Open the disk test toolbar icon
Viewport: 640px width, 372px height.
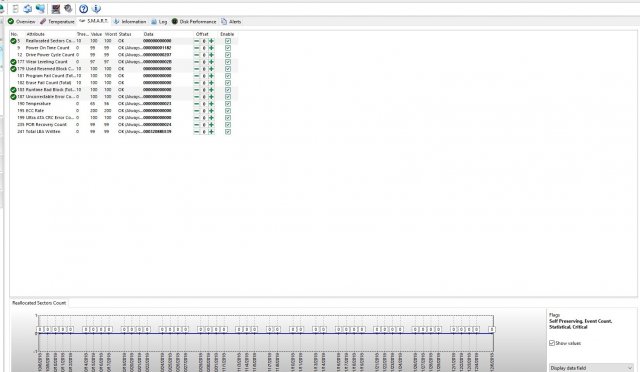[x=56, y=9]
